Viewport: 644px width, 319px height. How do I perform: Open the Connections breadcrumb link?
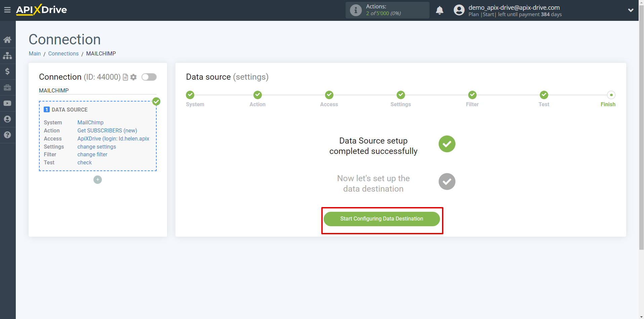click(x=63, y=53)
